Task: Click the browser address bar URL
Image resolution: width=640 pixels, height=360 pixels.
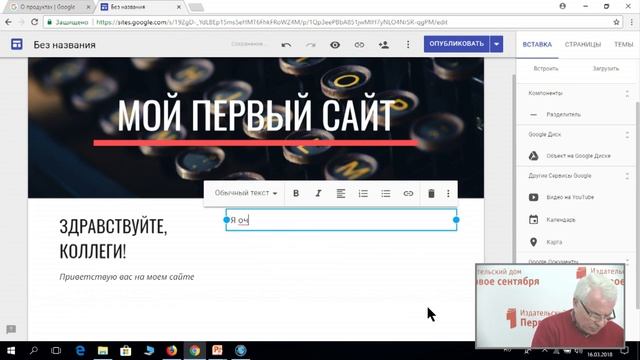Action: tap(272, 22)
